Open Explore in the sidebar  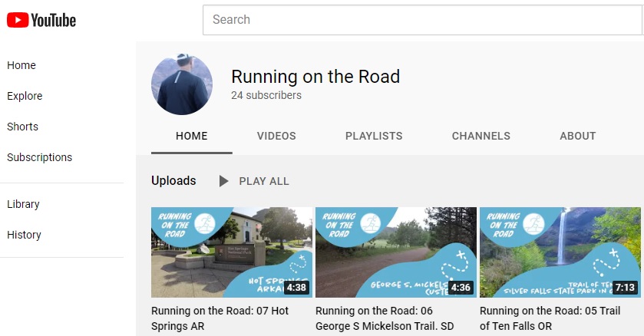[25, 96]
